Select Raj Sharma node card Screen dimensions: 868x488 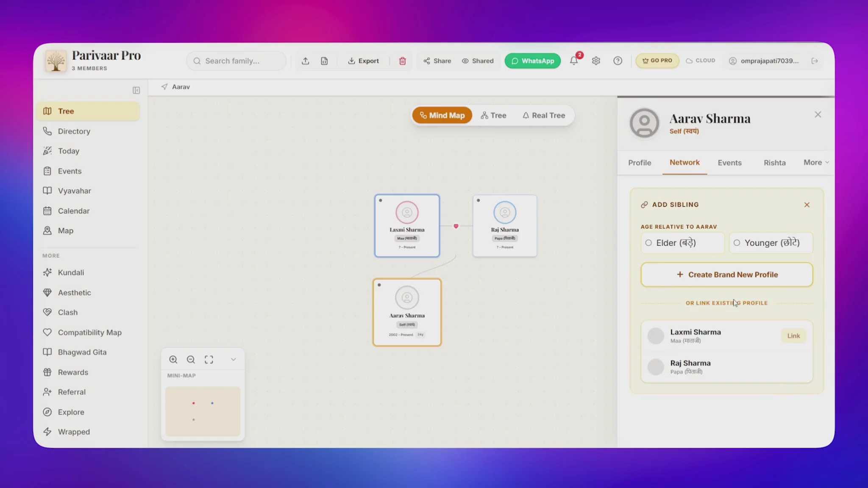pyautogui.click(x=505, y=226)
